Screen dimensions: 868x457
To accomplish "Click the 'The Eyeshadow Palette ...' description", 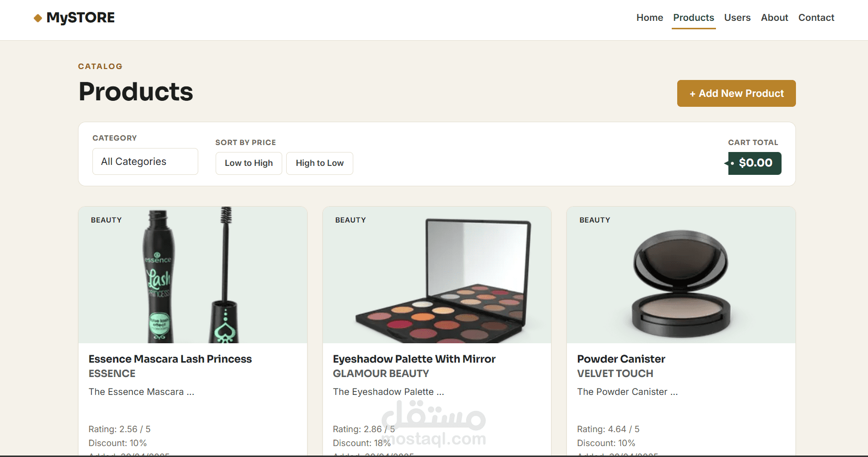I will tap(389, 392).
